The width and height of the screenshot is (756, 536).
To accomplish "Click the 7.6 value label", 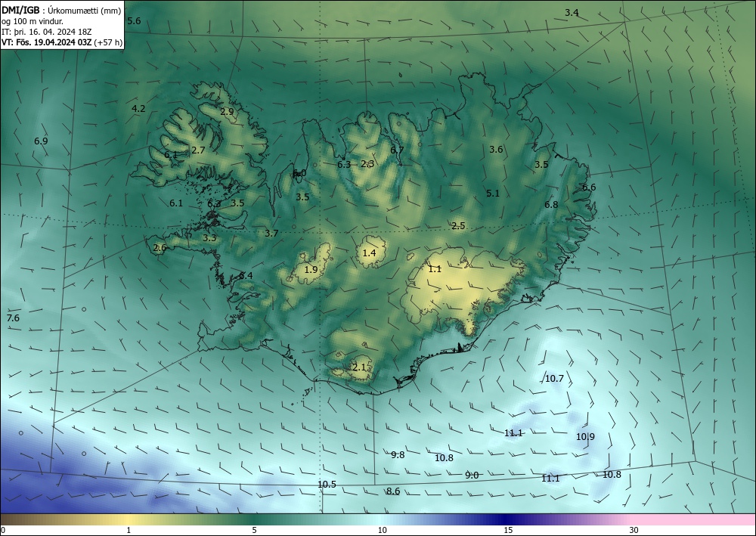I will point(13,318).
